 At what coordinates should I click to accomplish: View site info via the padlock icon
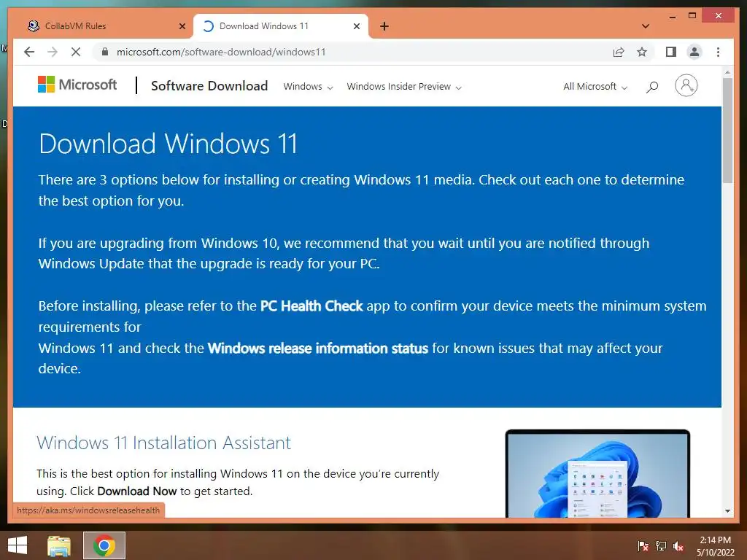(105, 52)
